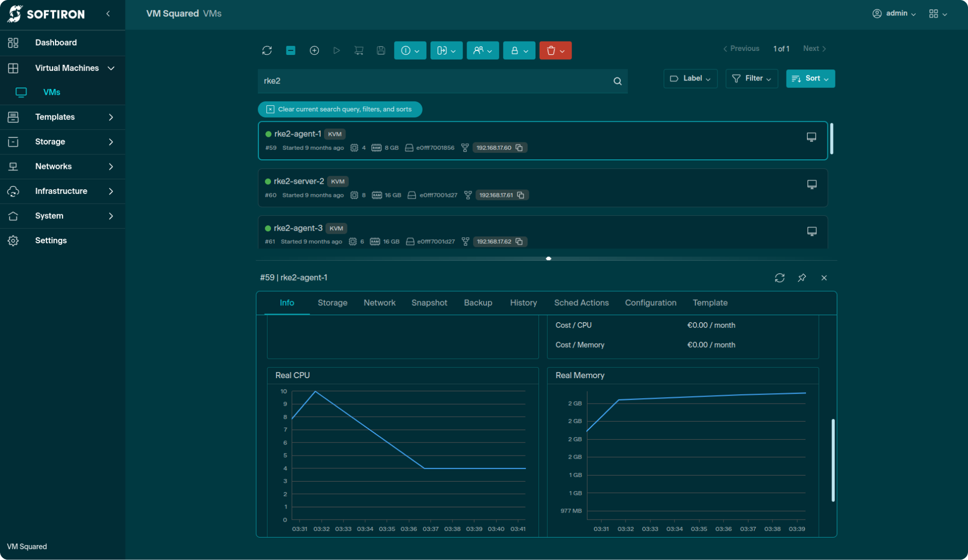Open the lock actions dropdown
The image size is (968, 560).
(518, 50)
